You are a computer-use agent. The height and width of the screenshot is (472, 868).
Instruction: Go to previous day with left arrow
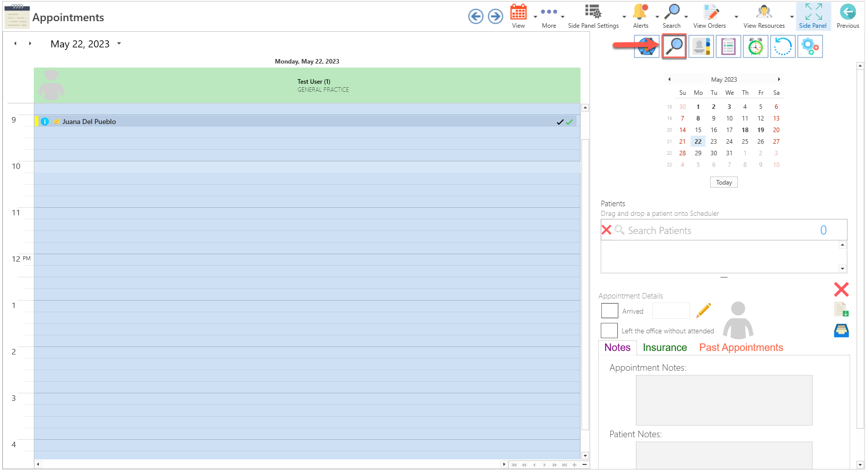pyautogui.click(x=16, y=44)
